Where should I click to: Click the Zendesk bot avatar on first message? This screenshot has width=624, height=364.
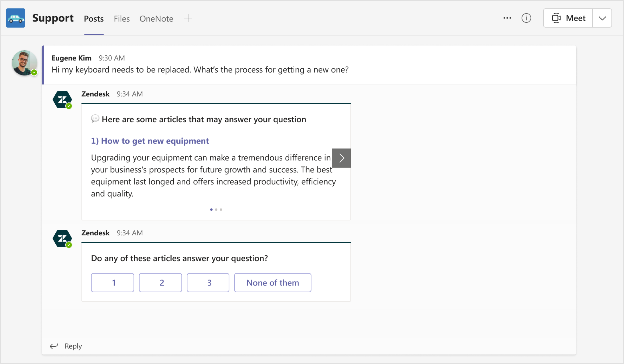coord(62,100)
